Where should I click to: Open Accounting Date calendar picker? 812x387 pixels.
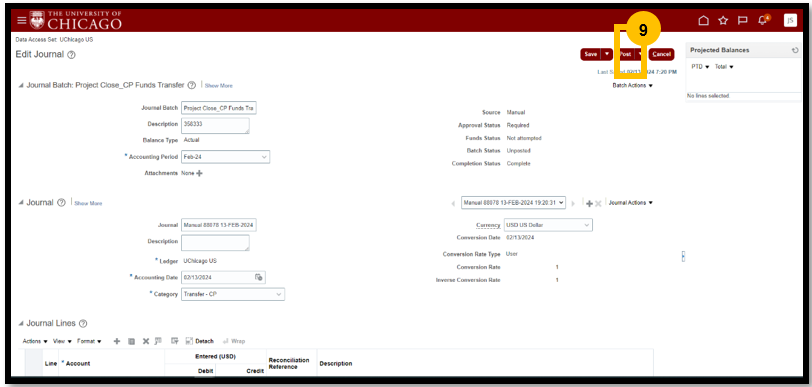[258, 277]
